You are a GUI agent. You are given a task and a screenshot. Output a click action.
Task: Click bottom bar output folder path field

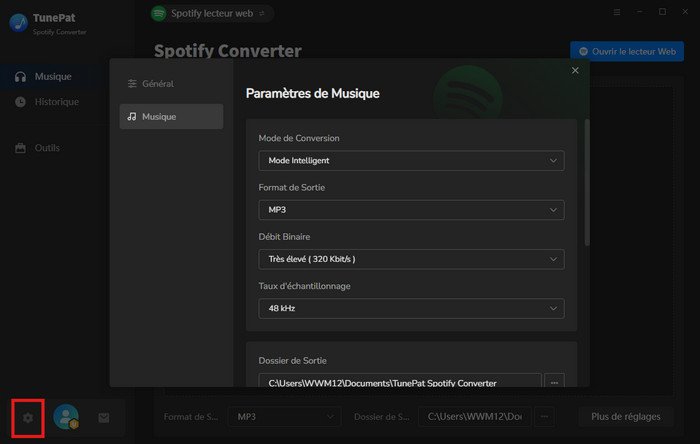[x=475, y=417]
